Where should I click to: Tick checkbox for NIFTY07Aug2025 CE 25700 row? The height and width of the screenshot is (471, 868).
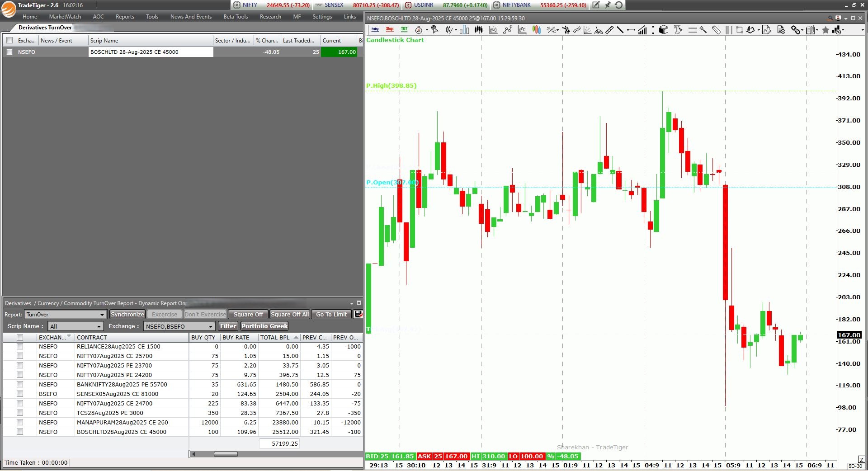pos(20,356)
